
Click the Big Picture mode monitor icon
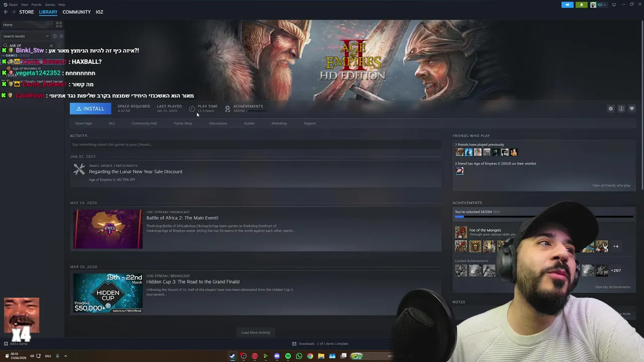[x=614, y=5]
